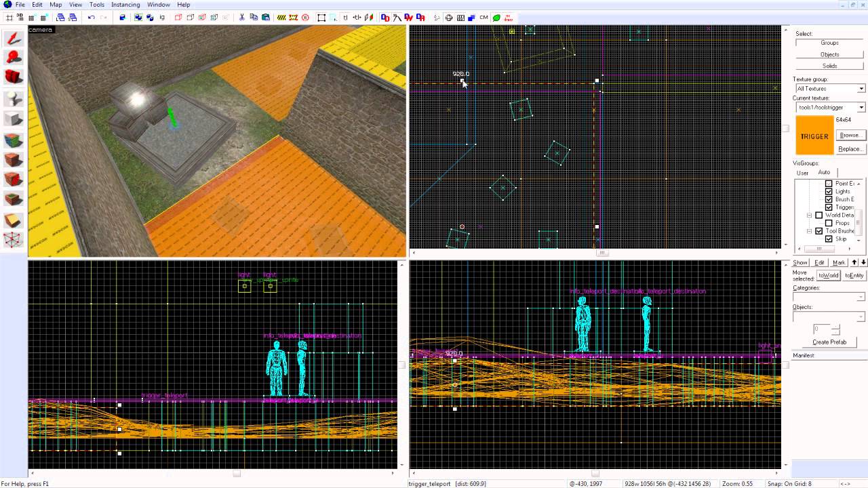Screen dimensions: 868x488
Task: Click the Paste icon in toolbar
Action: pos(265,18)
